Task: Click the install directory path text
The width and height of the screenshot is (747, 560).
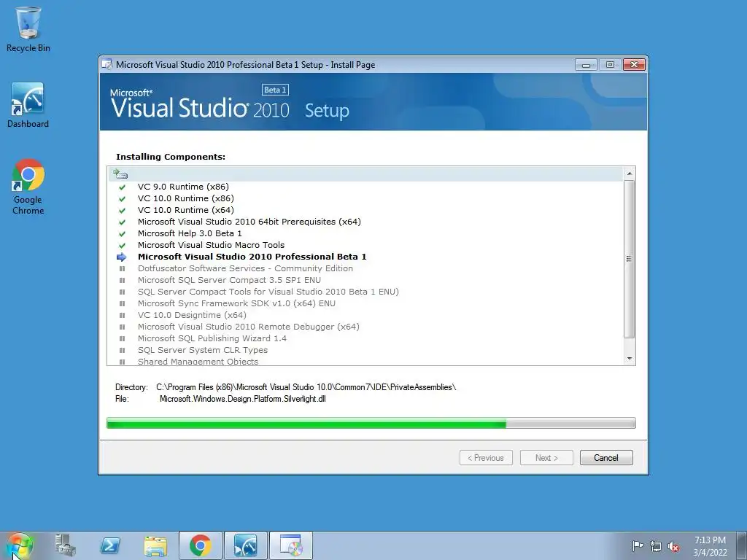Action: coord(306,387)
